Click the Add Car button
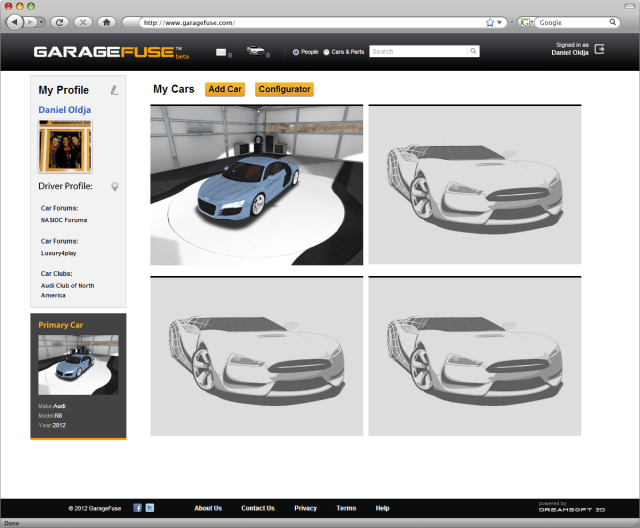Image resolution: width=640 pixels, height=528 pixels. (x=225, y=89)
